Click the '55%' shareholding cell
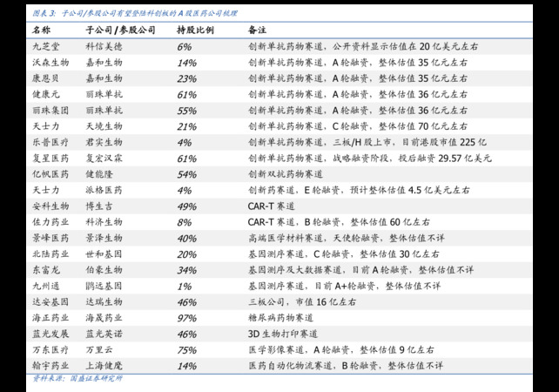 187,111
